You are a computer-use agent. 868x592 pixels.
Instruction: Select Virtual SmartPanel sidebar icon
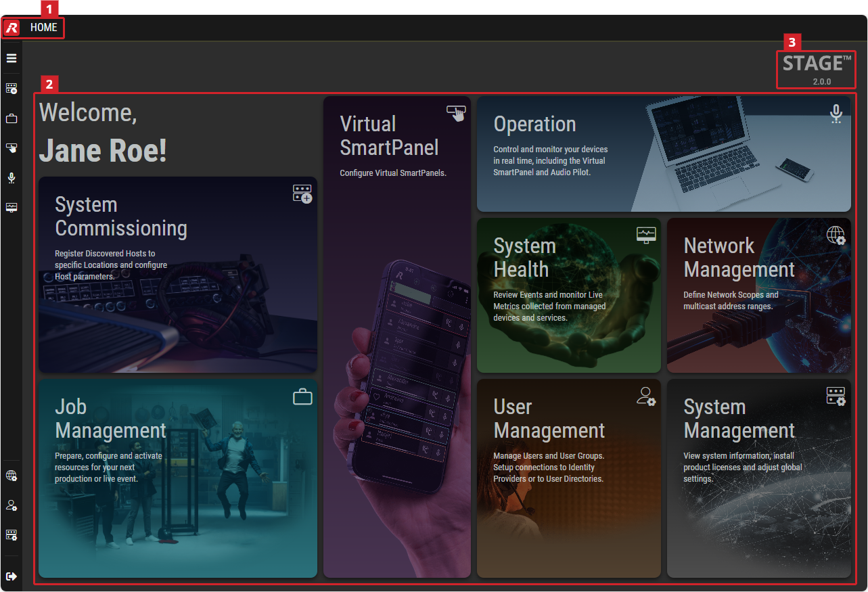pyautogui.click(x=12, y=148)
